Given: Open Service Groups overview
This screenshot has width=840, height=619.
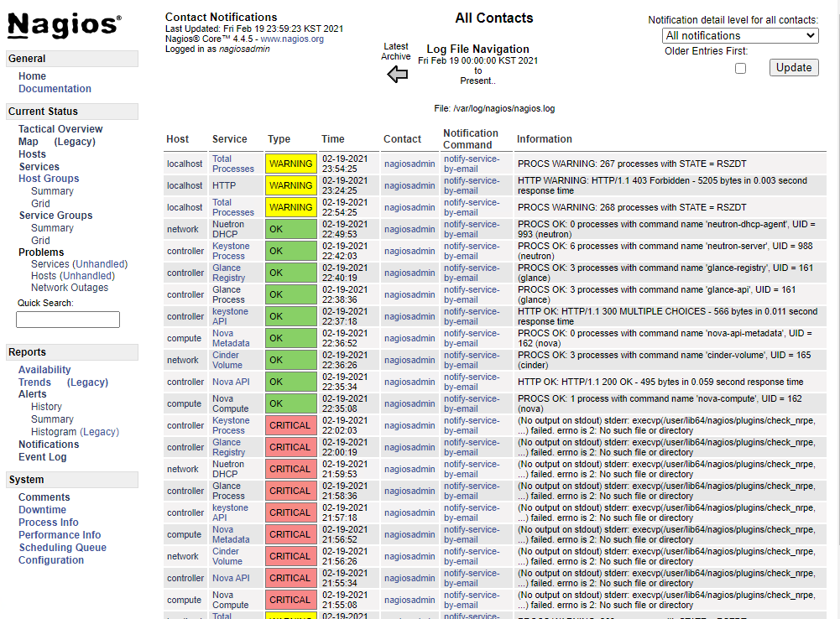Looking at the screenshot, I should [55, 216].
